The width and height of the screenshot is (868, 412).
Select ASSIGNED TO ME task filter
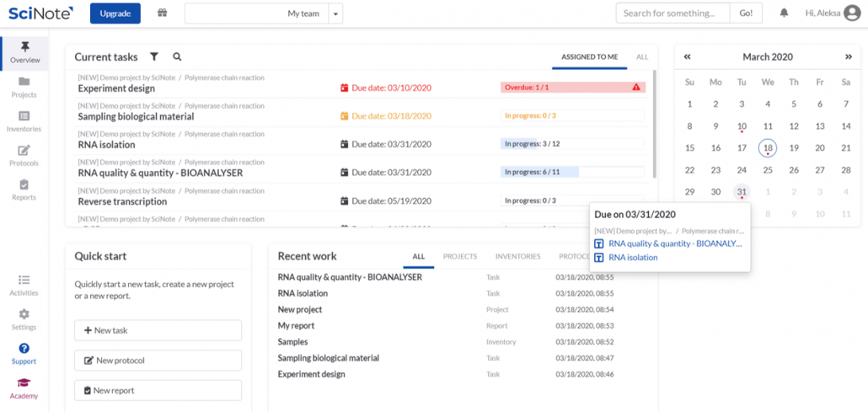tap(590, 57)
